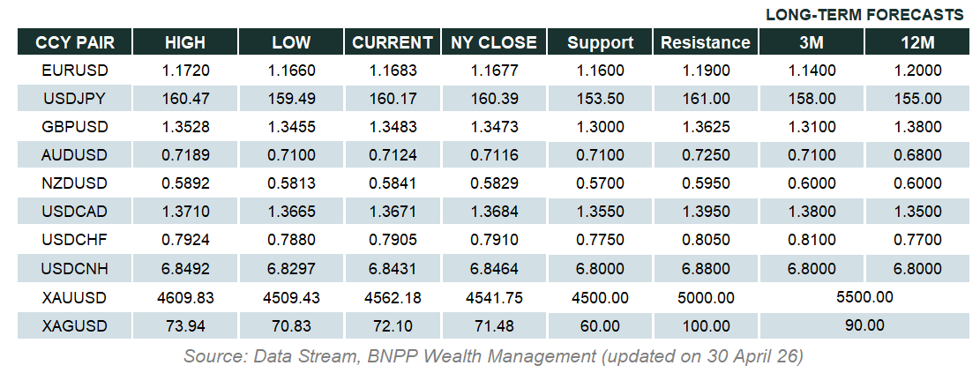Select the NY CLOSE column header
The width and height of the screenshot is (980, 373).
[493, 42]
